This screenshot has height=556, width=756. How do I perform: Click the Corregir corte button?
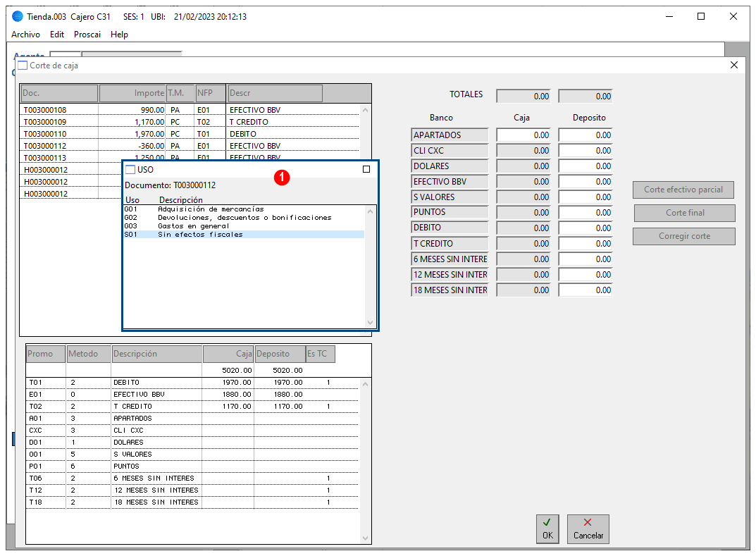[684, 236]
